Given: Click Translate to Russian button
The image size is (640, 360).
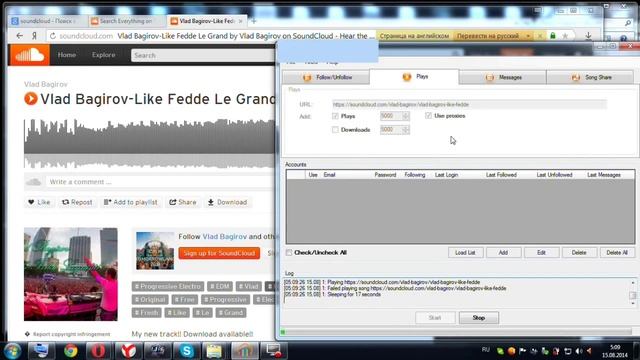Looking at the screenshot, I should pos(488,36).
